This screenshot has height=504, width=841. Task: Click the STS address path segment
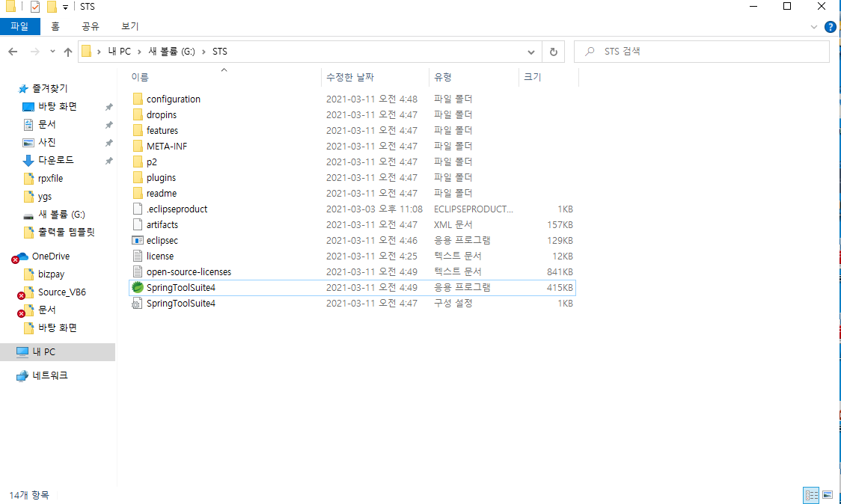coord(220,52)
